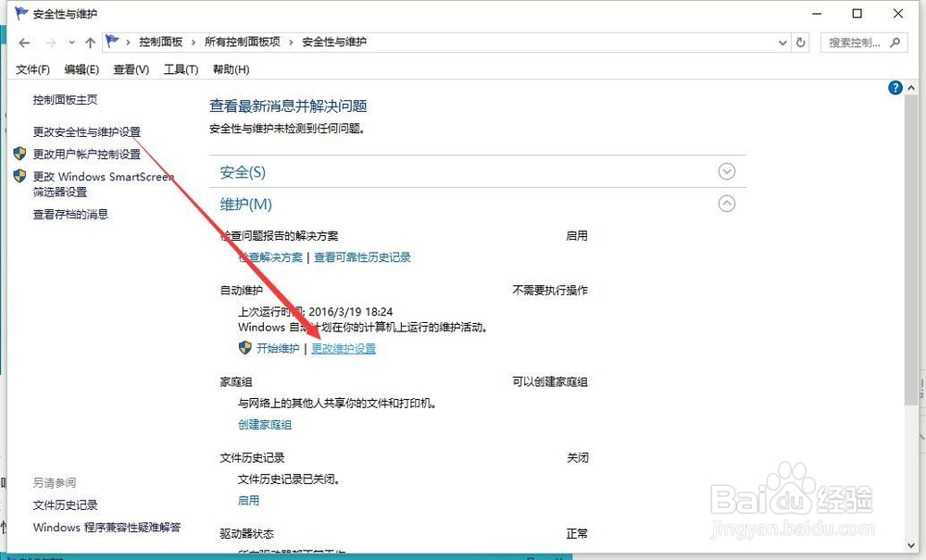Open the 工具(T) menu
926x560 pixels.
(x=181, y=68)
